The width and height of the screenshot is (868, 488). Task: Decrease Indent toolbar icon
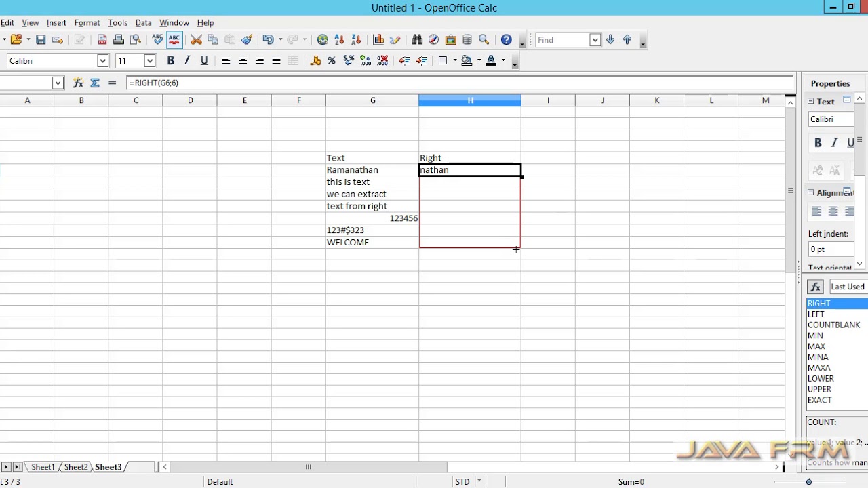click(404, 61)
